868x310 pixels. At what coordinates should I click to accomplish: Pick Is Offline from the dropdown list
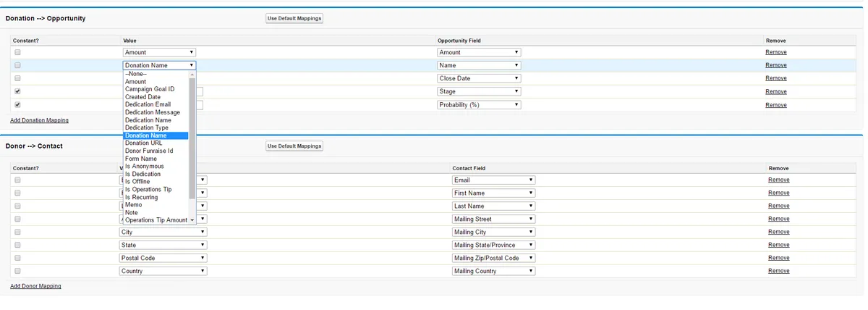[156, 182]
